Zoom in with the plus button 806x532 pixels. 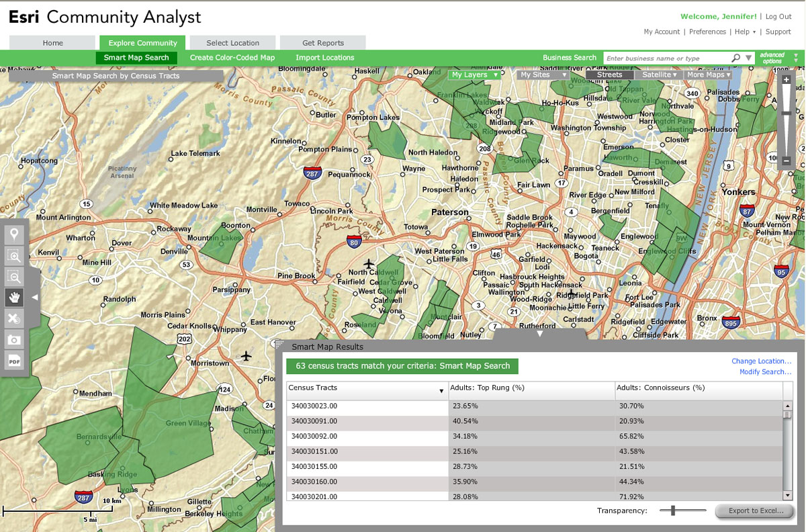(x=787, y=79)
